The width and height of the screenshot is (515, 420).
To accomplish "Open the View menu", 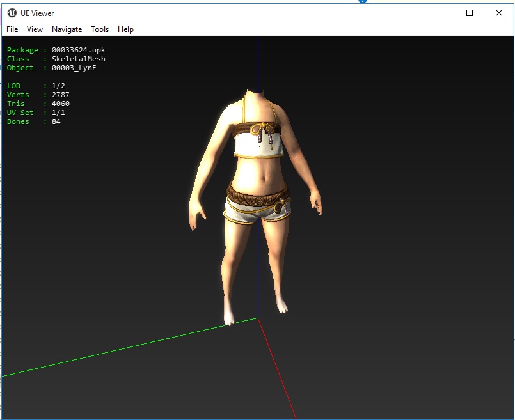I will click(35, 29).
